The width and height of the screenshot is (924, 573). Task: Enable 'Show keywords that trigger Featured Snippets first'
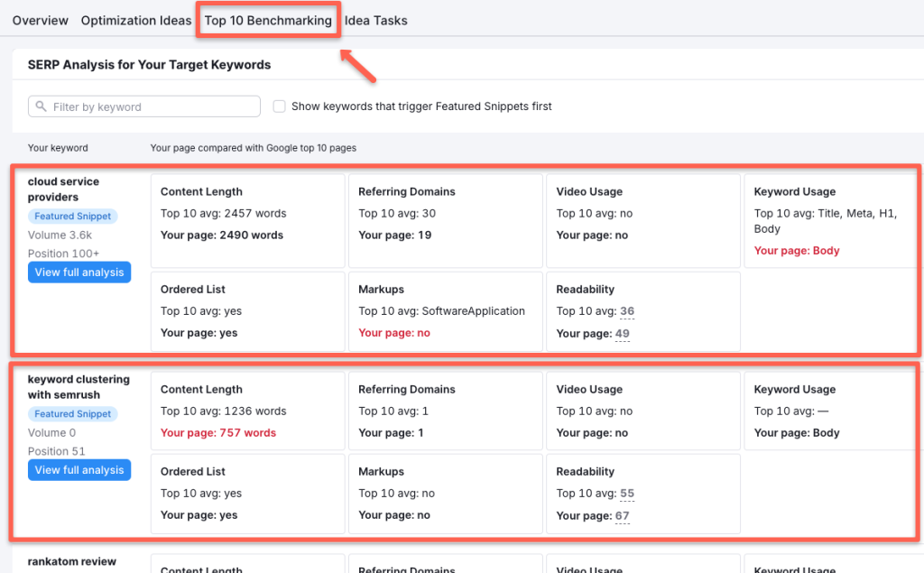tap(280, 106)
